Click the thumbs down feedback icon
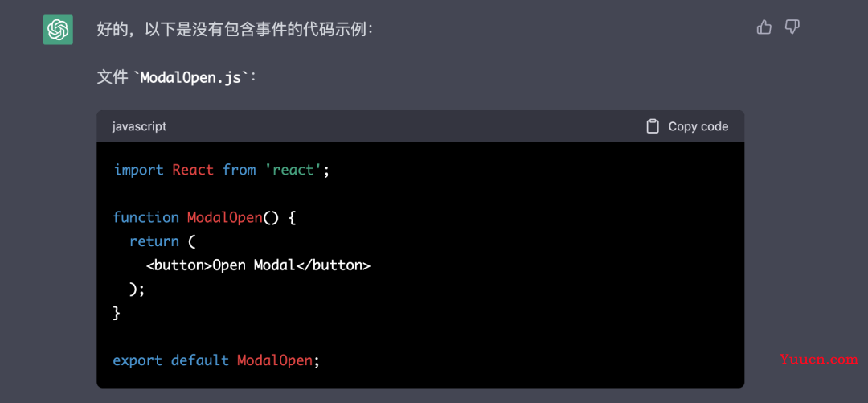The height and width of the screenshot is (403, 868). pyautogui.click(x=792, y=27)
